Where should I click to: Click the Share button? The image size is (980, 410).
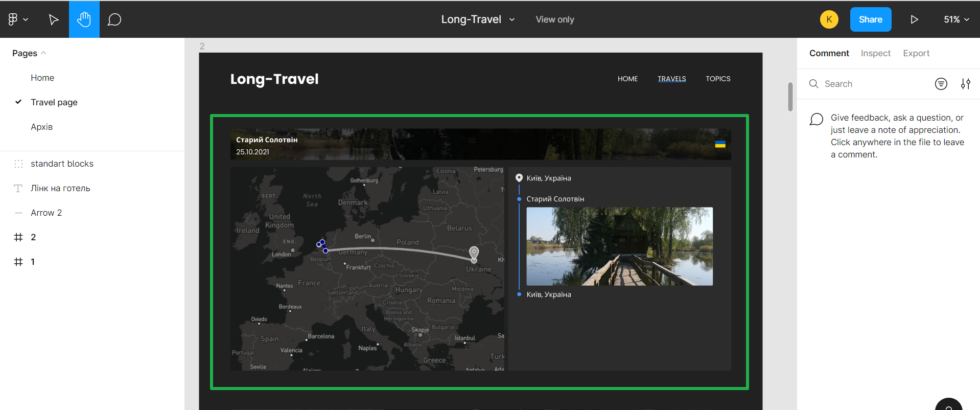click(871, 19)
